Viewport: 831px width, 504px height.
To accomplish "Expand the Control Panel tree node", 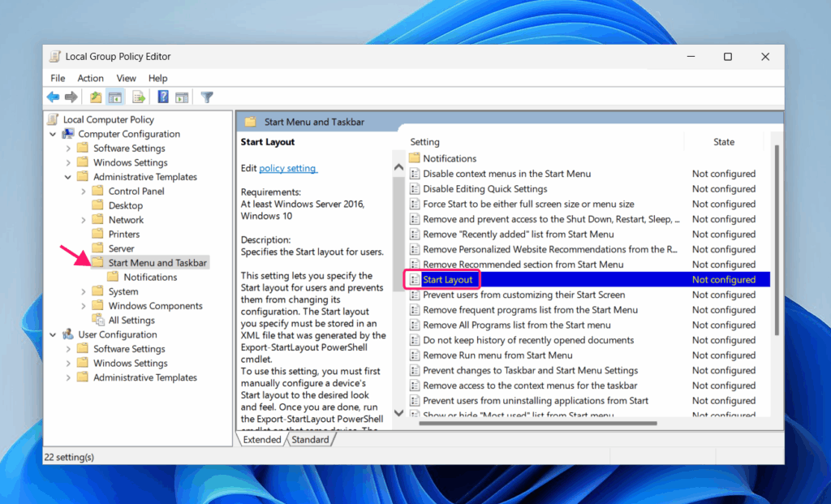I will coord(84,192).
